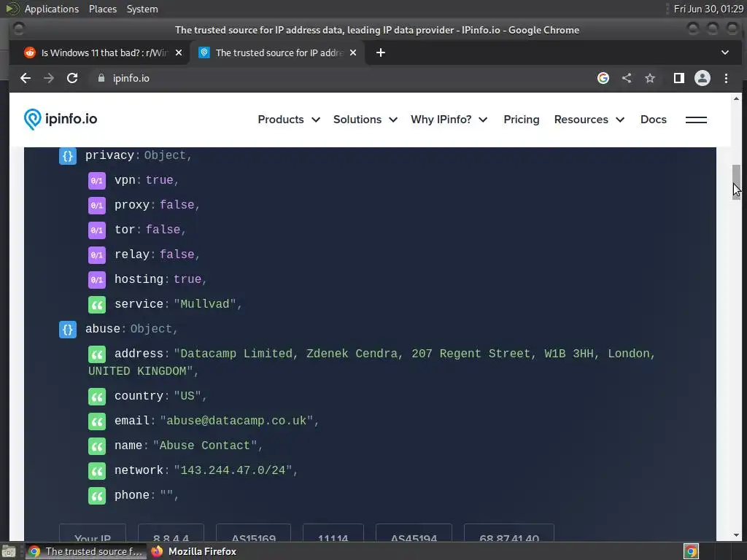Image resolution: width=747 pixels, height=560 pixels.
Task: Open the System menu
Action: tap(142, 9)
